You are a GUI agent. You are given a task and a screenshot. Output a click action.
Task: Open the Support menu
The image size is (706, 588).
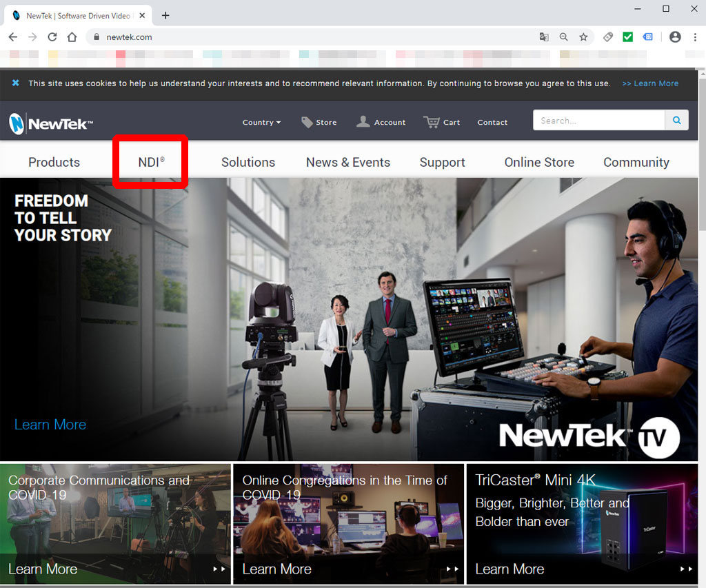pos(442,163)
